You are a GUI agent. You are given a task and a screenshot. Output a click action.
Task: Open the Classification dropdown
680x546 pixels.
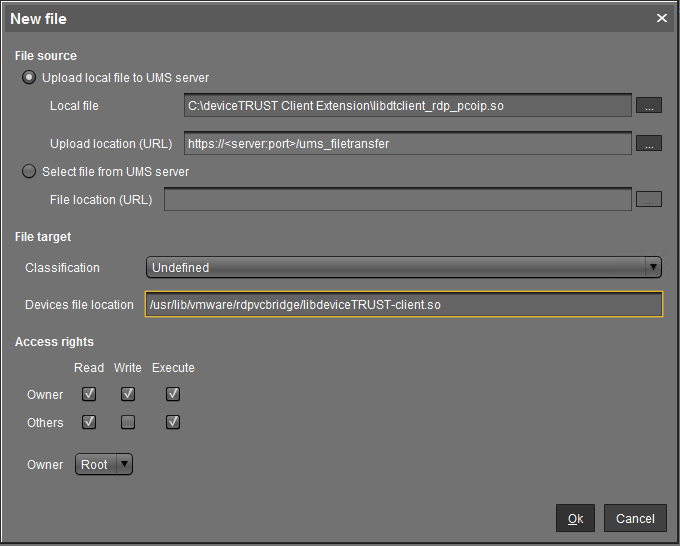pos(404,267)
